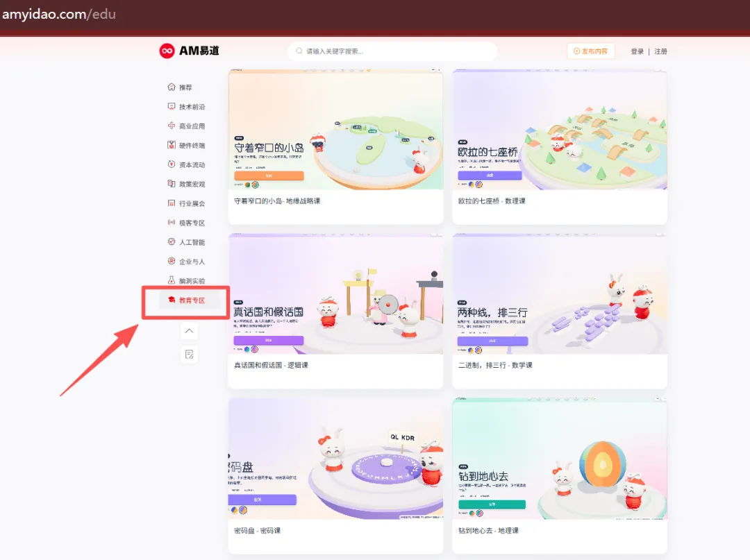This screenshot has width=750, height=560.
Task: Click the 登录 link
Action: (637, 51)
